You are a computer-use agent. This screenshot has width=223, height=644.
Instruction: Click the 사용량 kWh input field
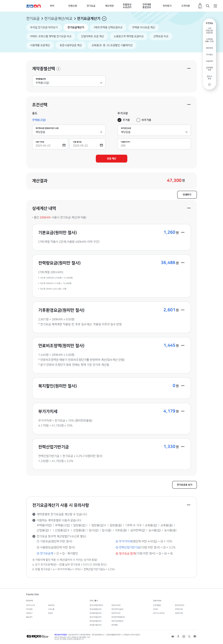[x=154, y=144]
